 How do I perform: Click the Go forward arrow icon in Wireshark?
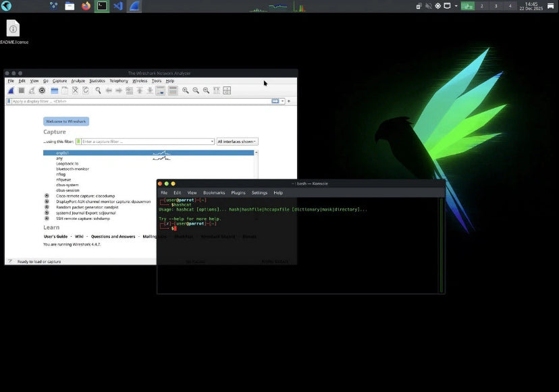pos(119,90)
